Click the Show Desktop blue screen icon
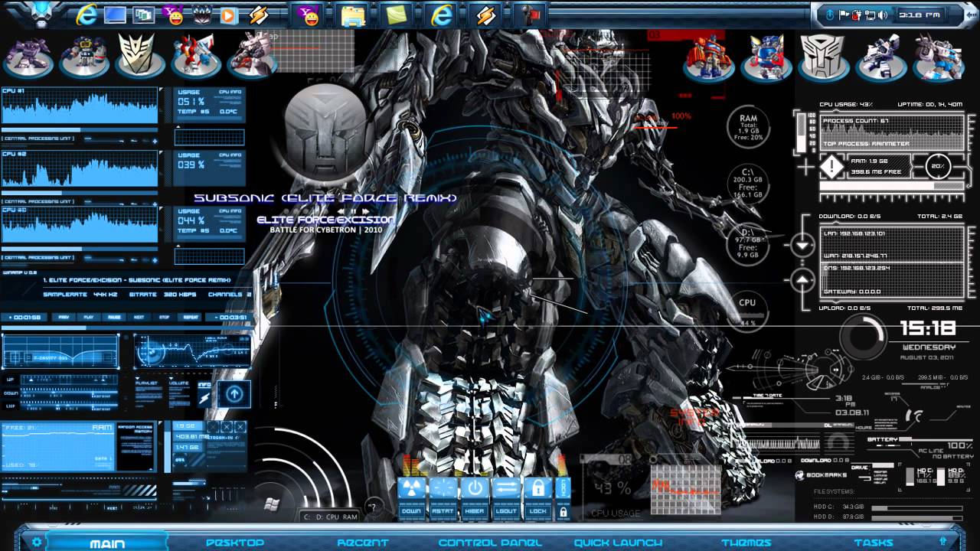Viewport: 980px width, 551px height. pyautogui.click(x=115, y=15)
